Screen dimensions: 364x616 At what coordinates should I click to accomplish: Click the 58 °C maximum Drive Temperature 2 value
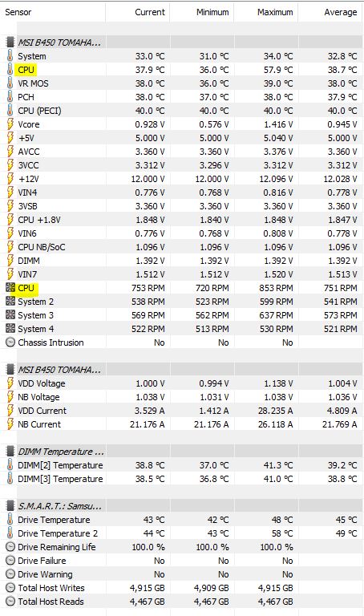[282, 533]
